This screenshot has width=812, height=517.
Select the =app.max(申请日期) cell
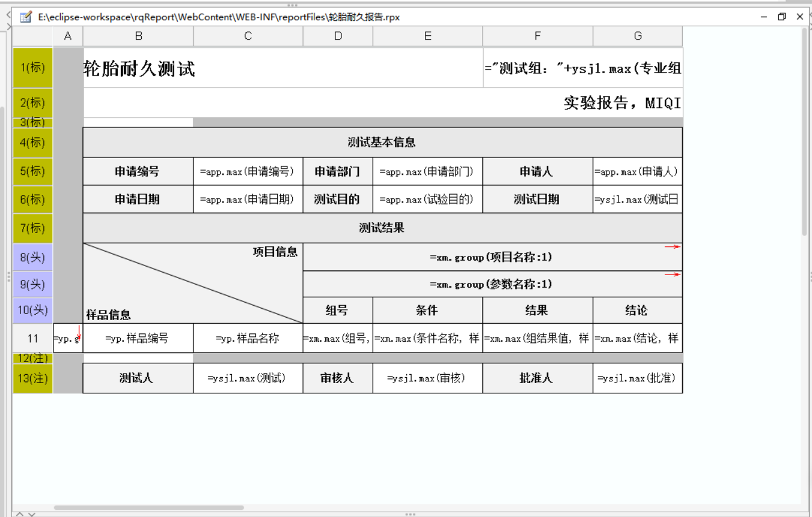click(248, 199)
